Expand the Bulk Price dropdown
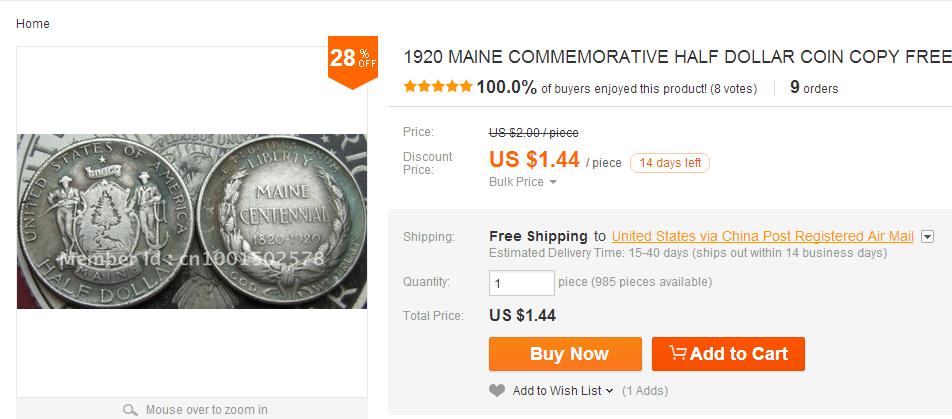 [x=522, y=182]
